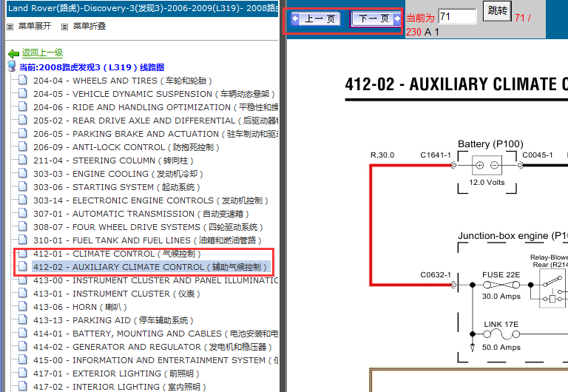This screenshot has height=392, width=568.
Task: Open 308-07 FOUR WHEEL DRIVE SYSTEMS
Action: (148, 227)
